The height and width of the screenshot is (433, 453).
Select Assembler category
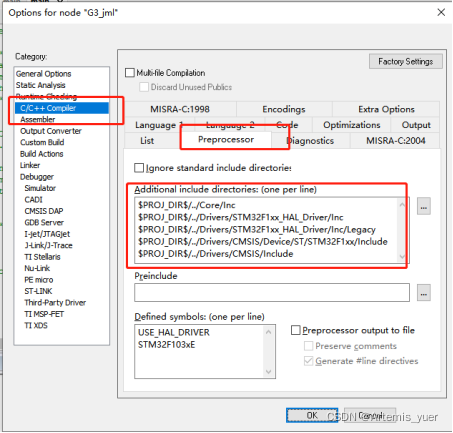coord(38,119)
